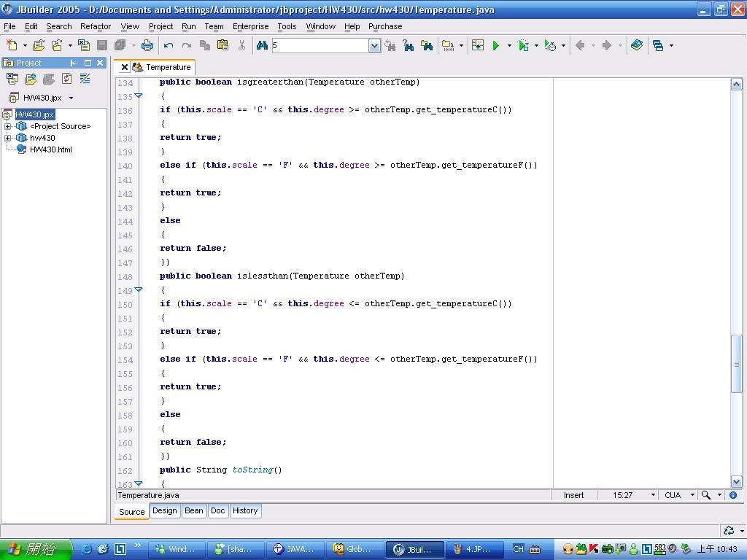Click the Switch Window stacked windows icon

[x=658, y=46]
